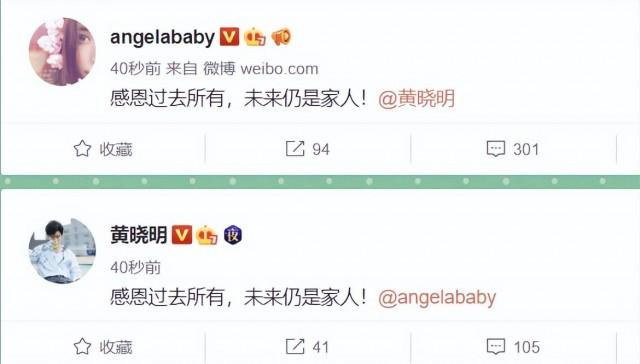Open the @黄晓明 mention link
The image size is (640, 364).
[416, 99]
